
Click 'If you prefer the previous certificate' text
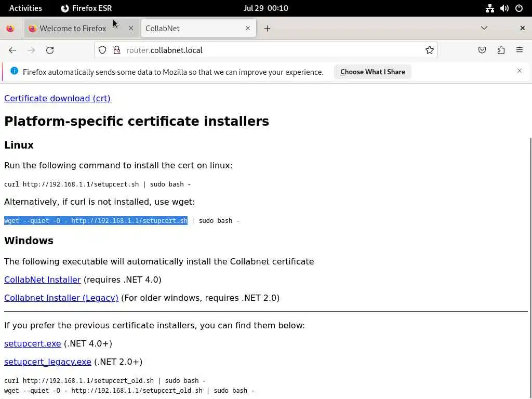click(x=154, y=325)
